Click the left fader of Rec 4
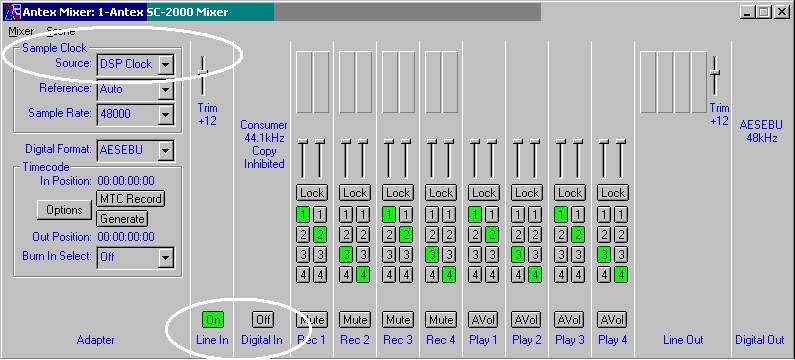This screenshot has width=795, height=360. [x=432, y=158]
